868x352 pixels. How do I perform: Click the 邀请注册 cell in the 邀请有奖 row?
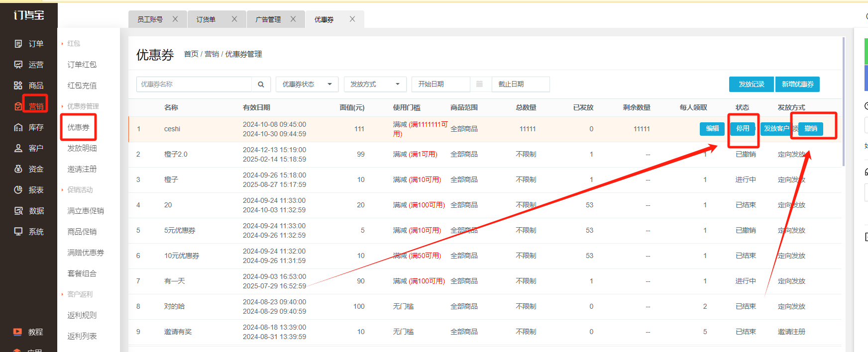tap(791, 332)
